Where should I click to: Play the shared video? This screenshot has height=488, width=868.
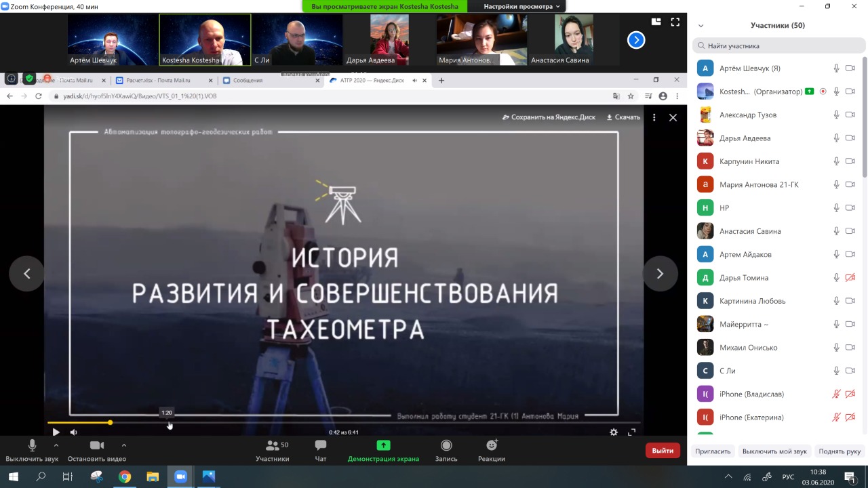tap(56, 432)
